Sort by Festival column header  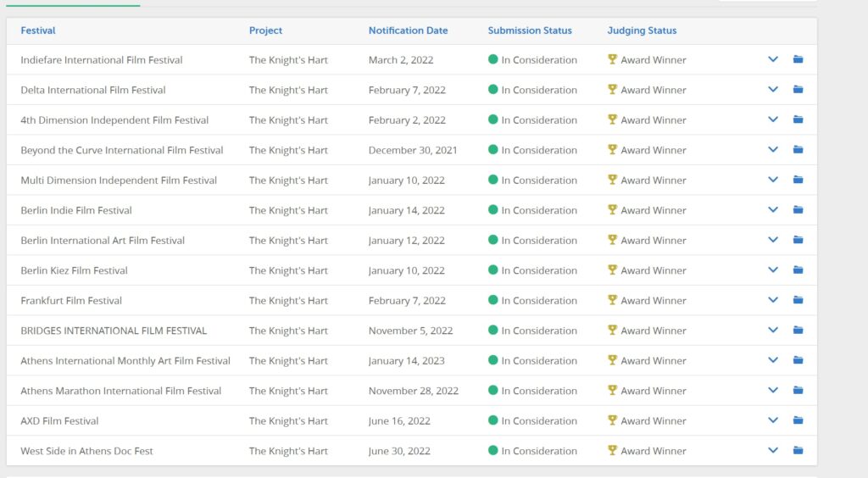37,31
